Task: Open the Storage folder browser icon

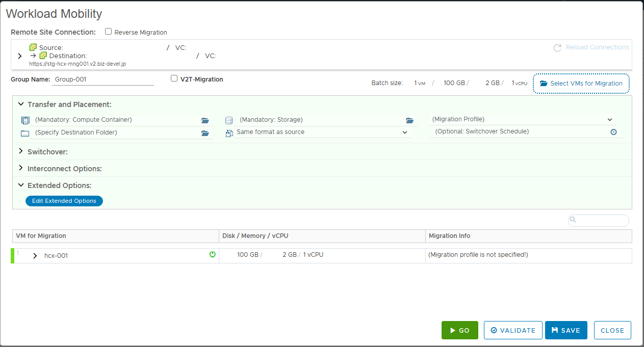Action: click(x=409, y=120)
